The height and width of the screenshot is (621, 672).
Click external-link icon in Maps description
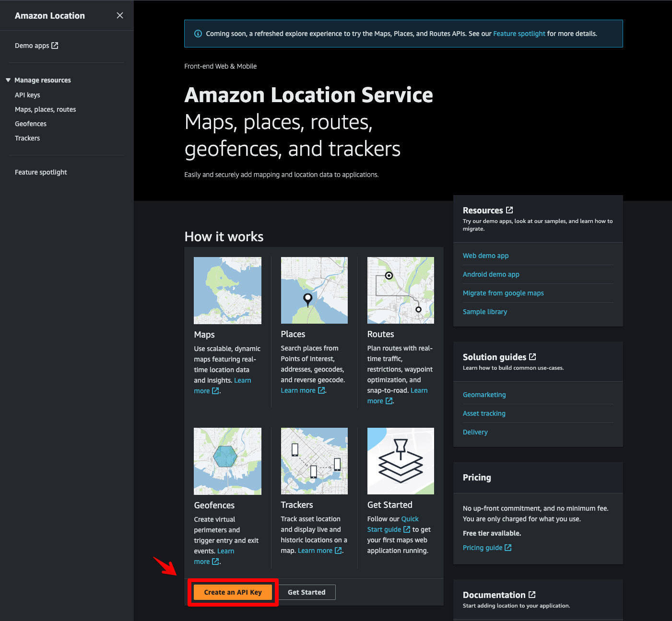[215, 391]
